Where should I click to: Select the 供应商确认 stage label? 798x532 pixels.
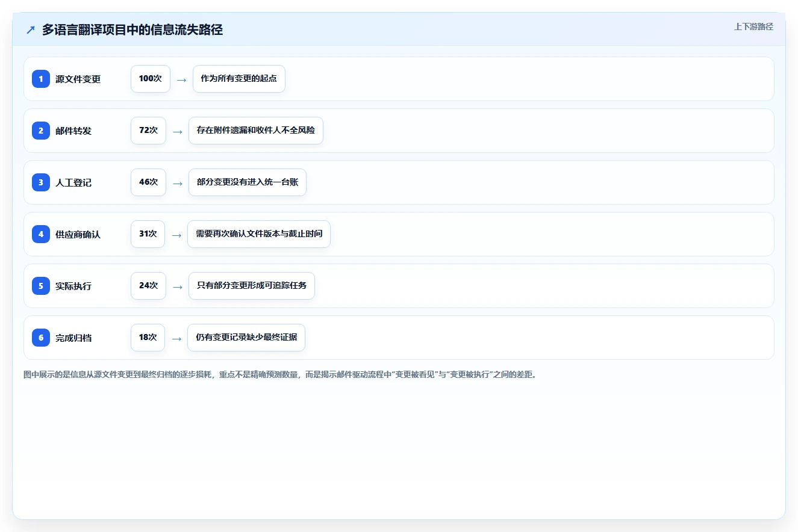click(x=78, y=234)
